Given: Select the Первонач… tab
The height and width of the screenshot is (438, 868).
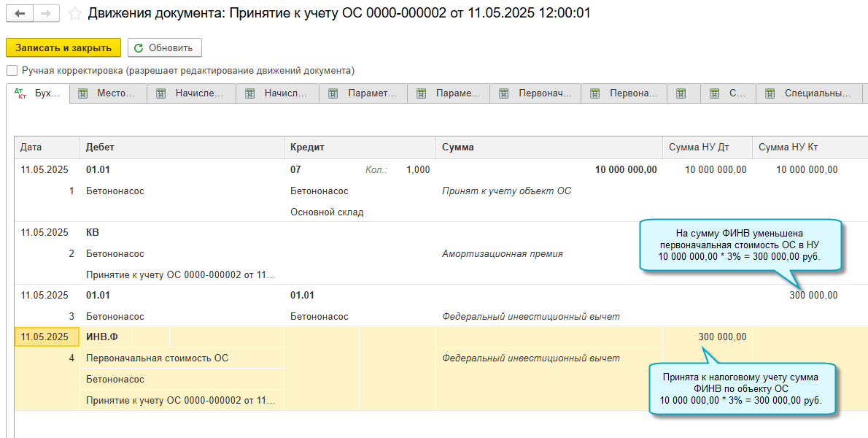Looking at the screenshot, I should pos(538,93).
